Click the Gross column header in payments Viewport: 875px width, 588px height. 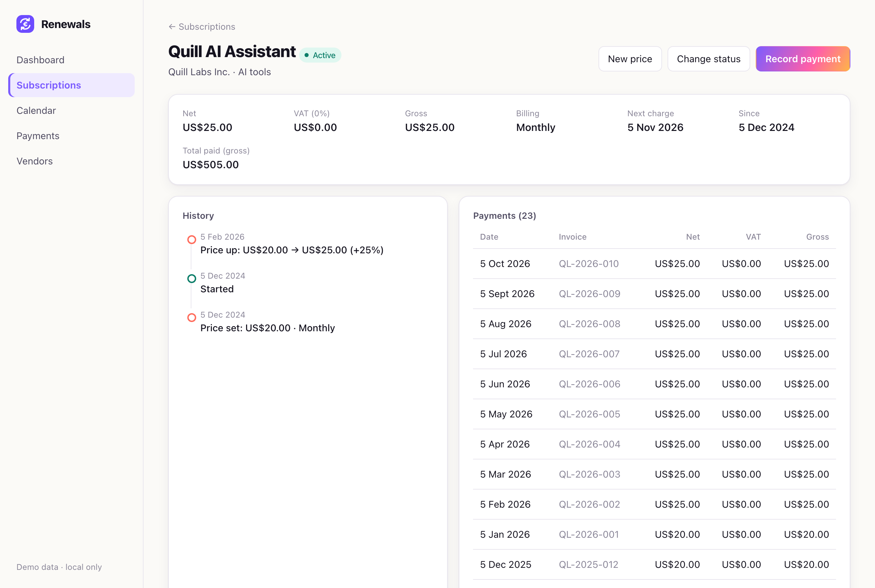(x=817, y=237)
